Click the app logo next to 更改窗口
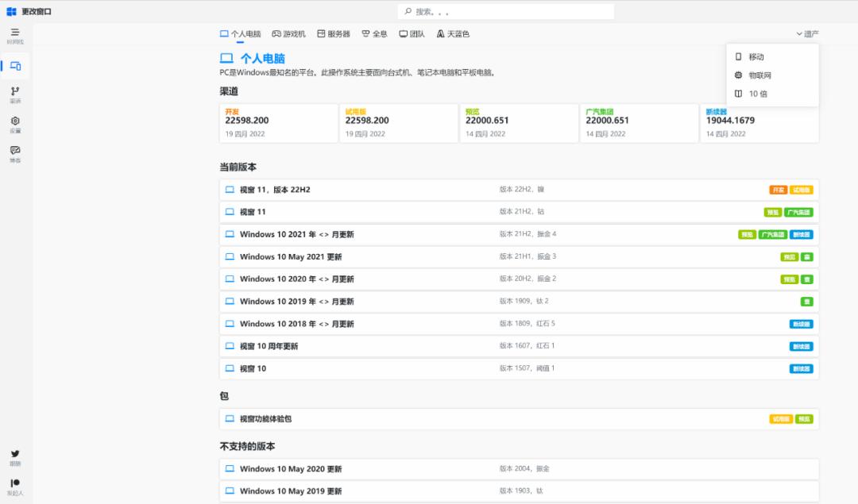The image size is (858, 504). [x=11, y=11]
